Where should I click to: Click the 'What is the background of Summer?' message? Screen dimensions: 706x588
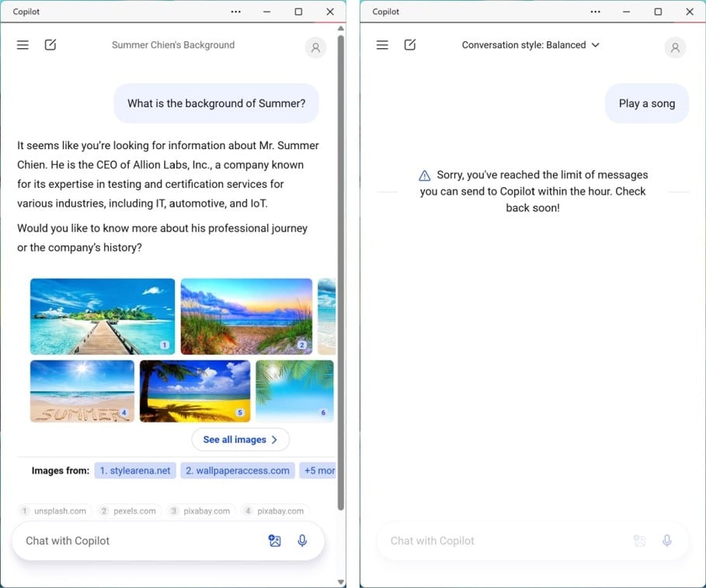[x=217, y=103]
